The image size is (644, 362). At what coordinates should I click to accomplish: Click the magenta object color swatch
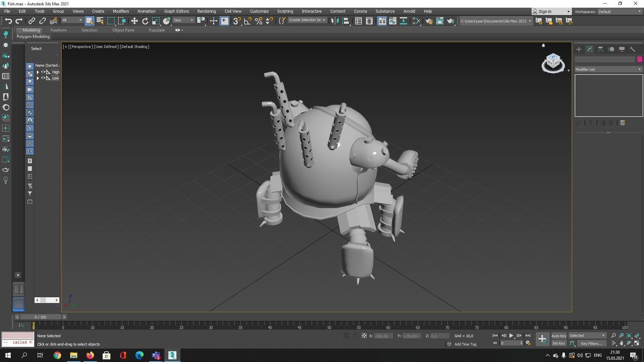pos(639,59)
